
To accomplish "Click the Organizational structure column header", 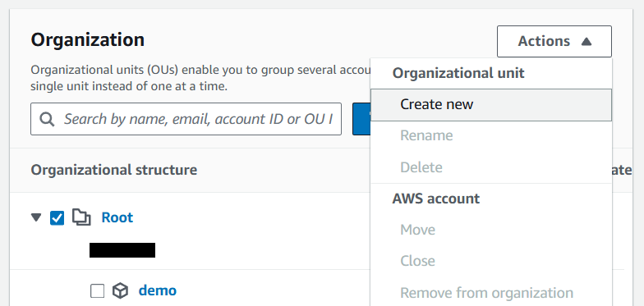I will pyautogui.click(x=113, y=170).
